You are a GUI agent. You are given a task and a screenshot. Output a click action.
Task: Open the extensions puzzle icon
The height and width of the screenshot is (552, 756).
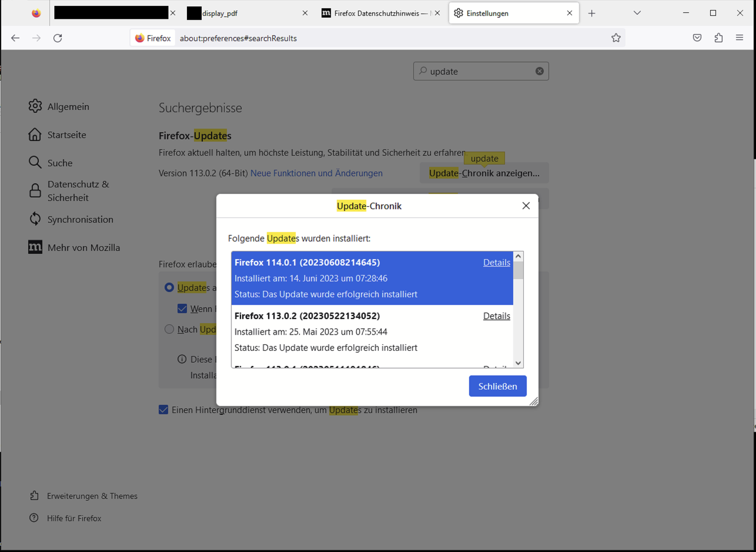click(718, 38)
